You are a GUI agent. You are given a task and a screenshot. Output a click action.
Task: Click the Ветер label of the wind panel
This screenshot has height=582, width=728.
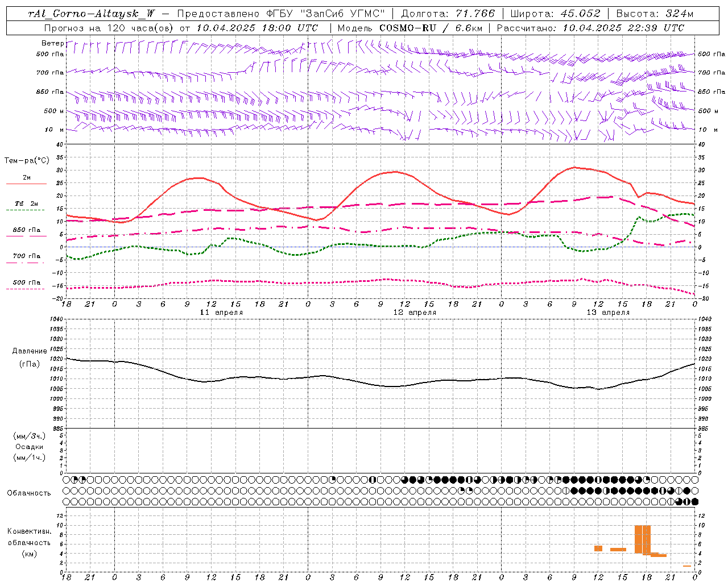tap(52, 43)
